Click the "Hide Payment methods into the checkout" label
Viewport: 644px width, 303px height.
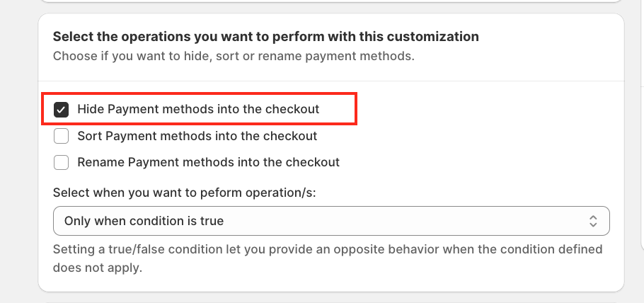click(198, 110)
